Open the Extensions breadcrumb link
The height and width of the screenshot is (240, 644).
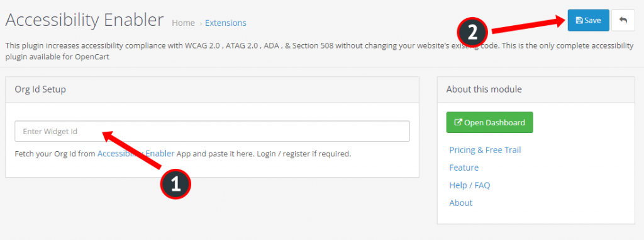tap(226, 23)
